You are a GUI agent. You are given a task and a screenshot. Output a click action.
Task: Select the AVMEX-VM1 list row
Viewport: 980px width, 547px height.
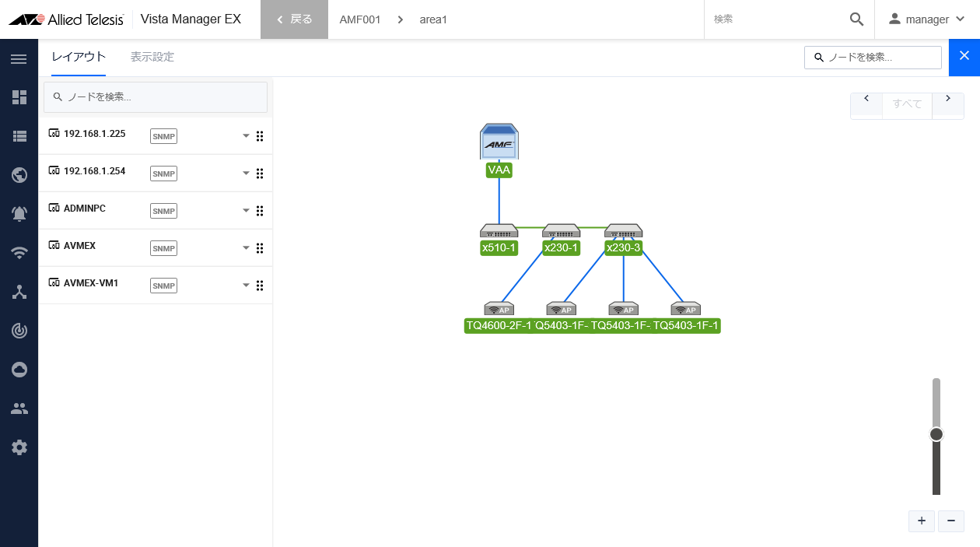pos(156,286)
